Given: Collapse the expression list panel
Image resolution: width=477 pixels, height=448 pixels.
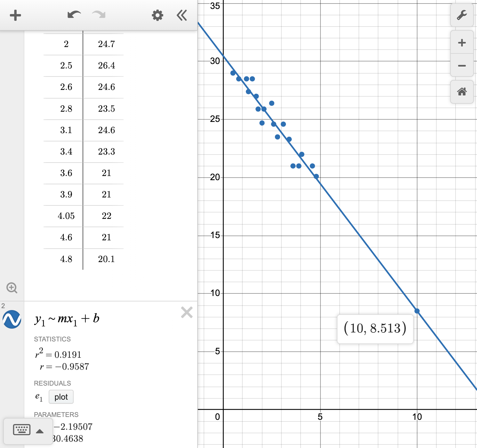Looking at the screenshot, I should [182, 15].
